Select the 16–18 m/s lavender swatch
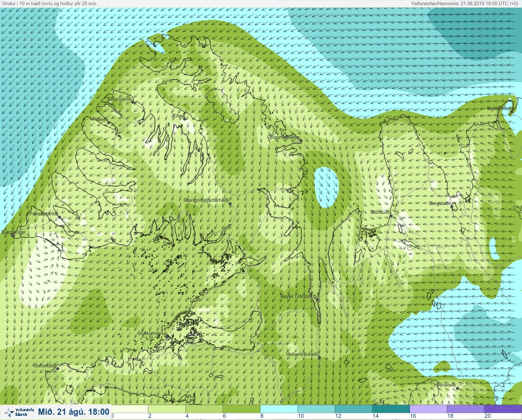522x420 pixels. (428, 409)
